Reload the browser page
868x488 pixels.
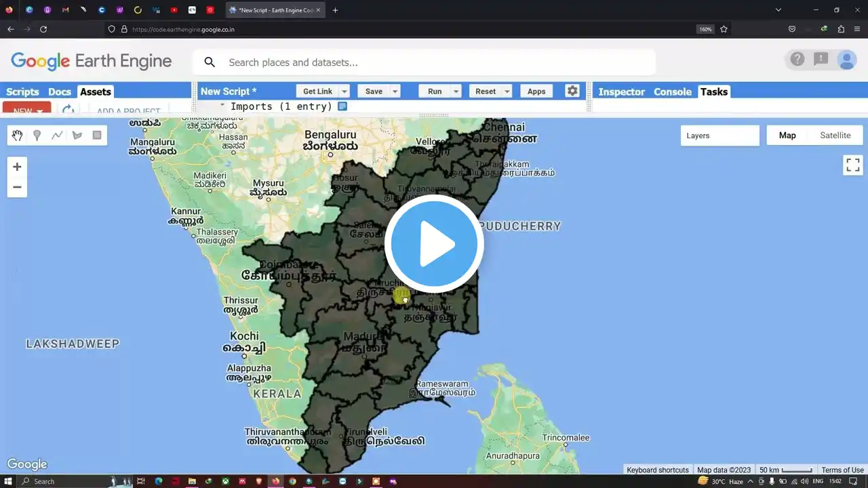tap(43, 29)
